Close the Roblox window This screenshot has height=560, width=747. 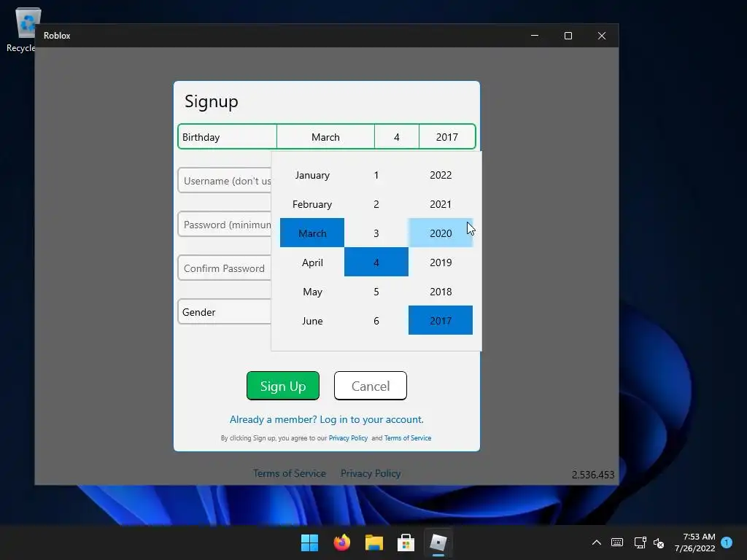pyautogui.click(x=602, y=36)
